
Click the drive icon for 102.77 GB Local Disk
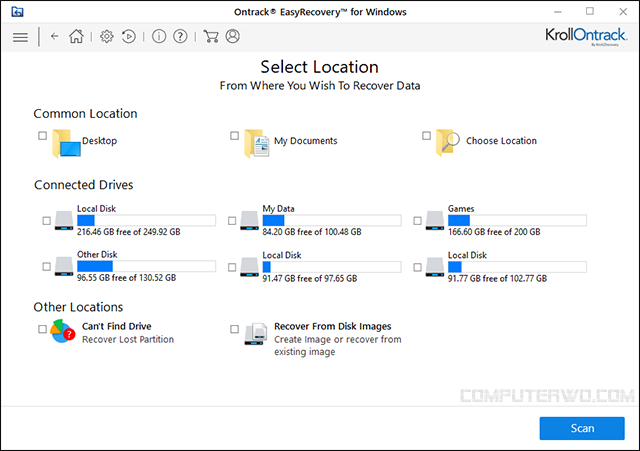[x=435, y=267]
